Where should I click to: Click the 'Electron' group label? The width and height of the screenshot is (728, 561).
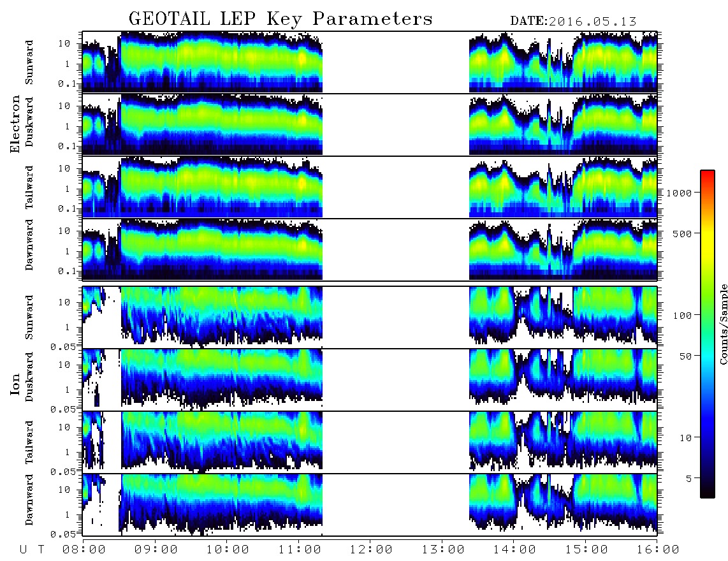tap(15, 124)
